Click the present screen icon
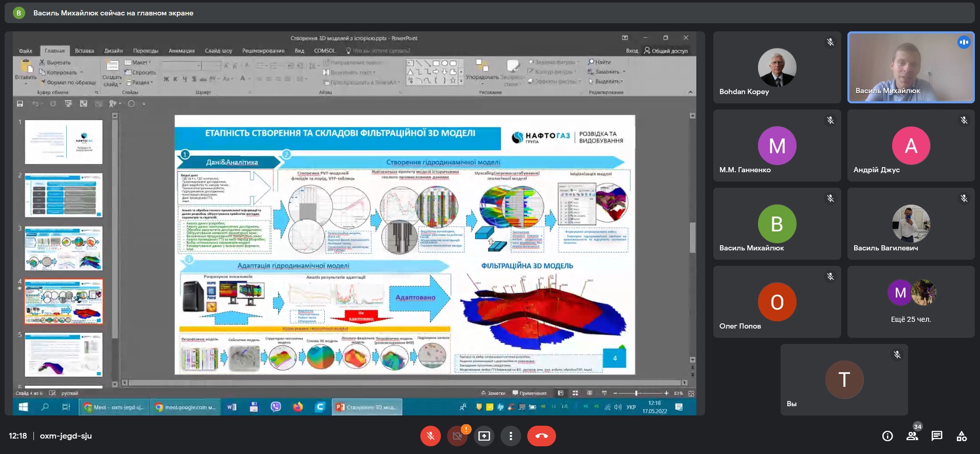 click(484, 436)
